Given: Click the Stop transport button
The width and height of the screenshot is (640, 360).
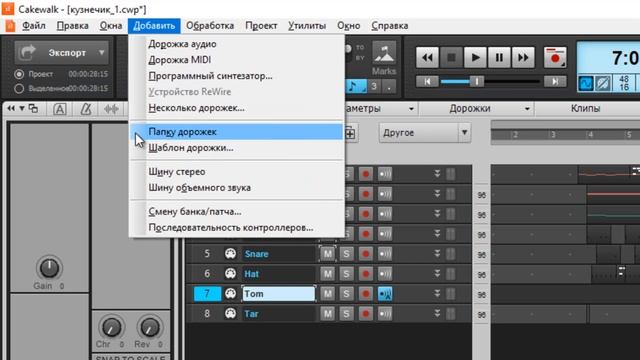Looking at the screenshot, I should [451, 58].
